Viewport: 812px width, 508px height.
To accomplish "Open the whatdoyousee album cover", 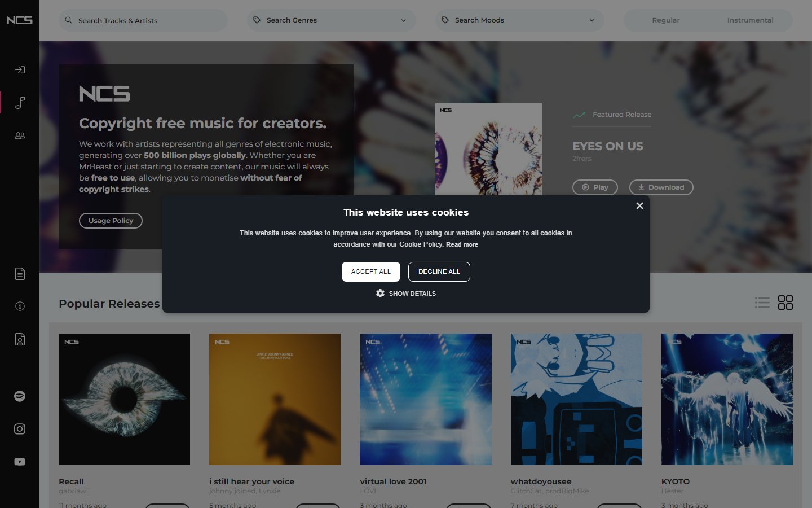I will pyautogui.click(x=576, y=399).
